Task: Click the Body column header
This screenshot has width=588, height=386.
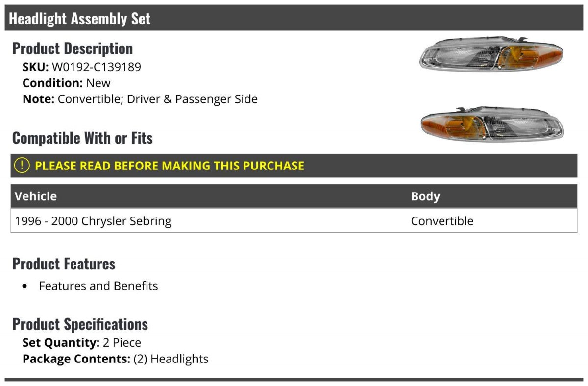Action: tap(425, 196)
